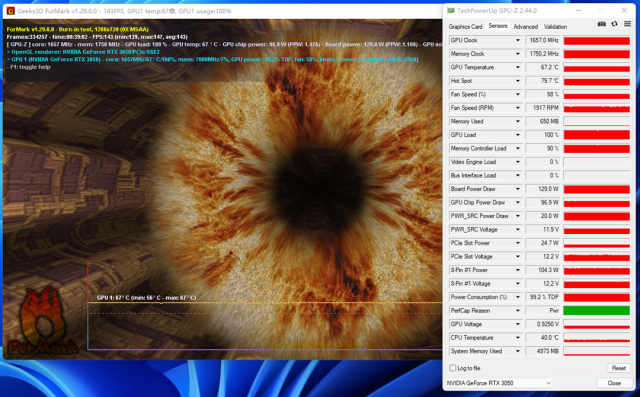Click the FurMark flame logo
This screenshot has width=640, height=397.
(x=42, y=322)
